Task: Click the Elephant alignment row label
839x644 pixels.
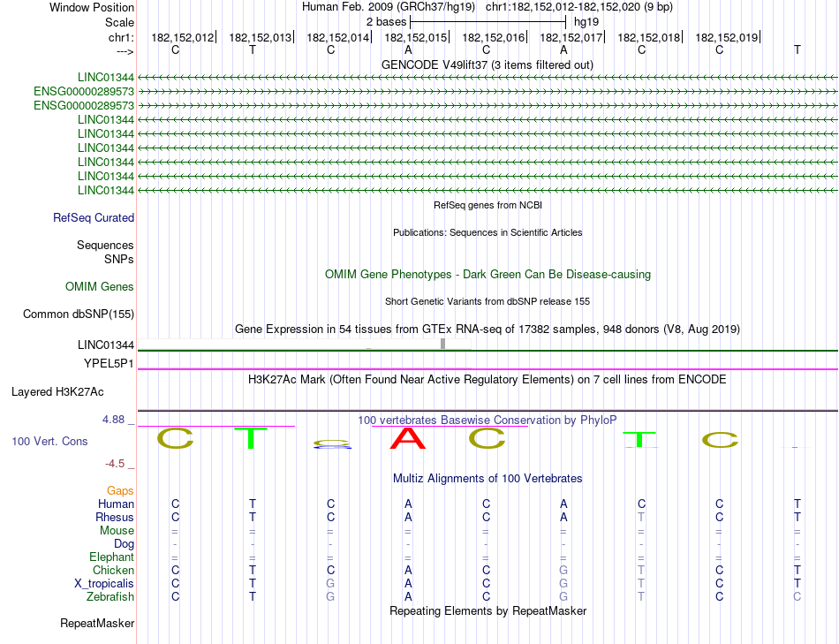Action: [111, 557]
